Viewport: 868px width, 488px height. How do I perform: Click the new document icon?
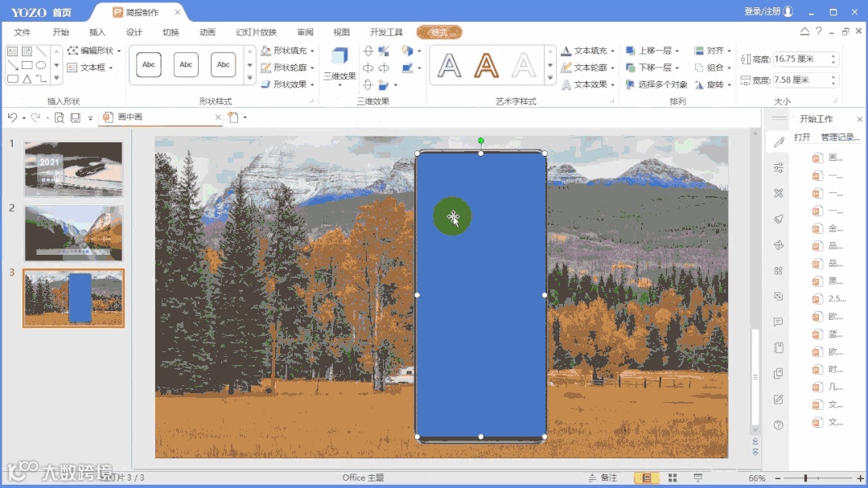233,117
